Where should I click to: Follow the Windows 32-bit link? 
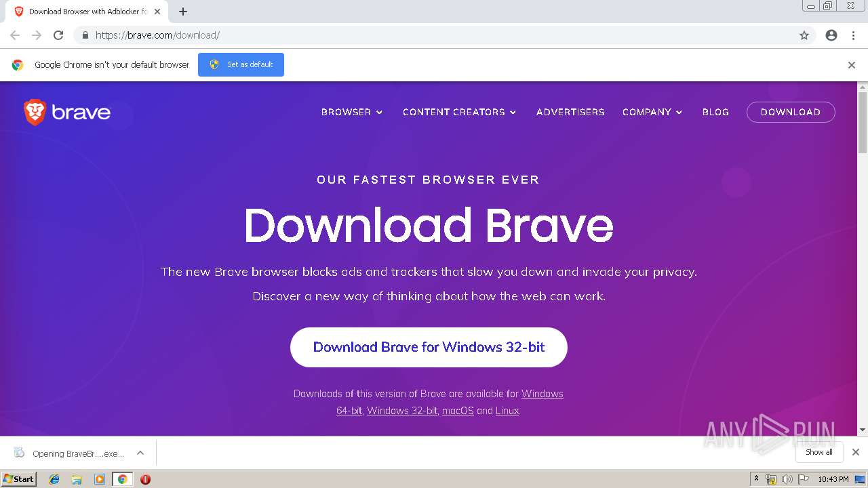click(x=402, y=411)
